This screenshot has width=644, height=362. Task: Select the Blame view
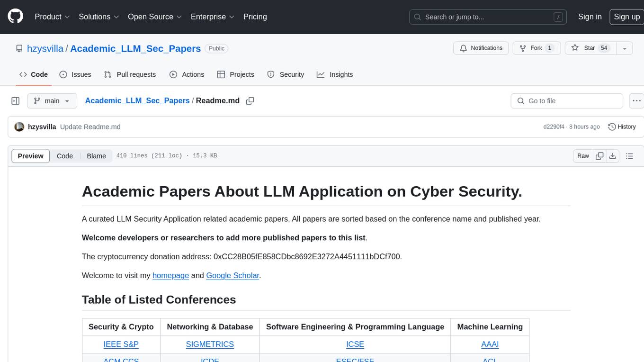pos(97,156)
